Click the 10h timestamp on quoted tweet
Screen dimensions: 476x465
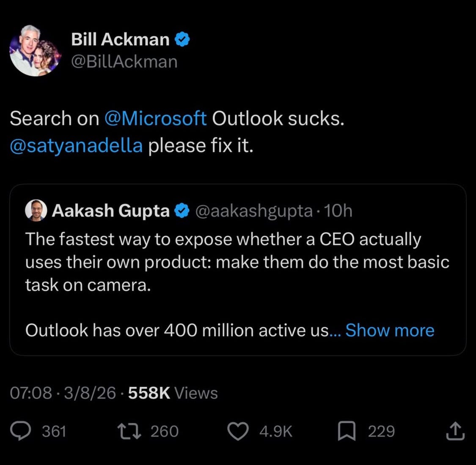tap(338, 211)
